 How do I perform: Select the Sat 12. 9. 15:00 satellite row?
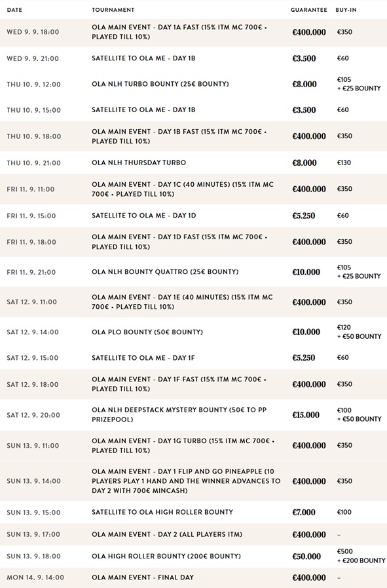(x=193, y=358)
